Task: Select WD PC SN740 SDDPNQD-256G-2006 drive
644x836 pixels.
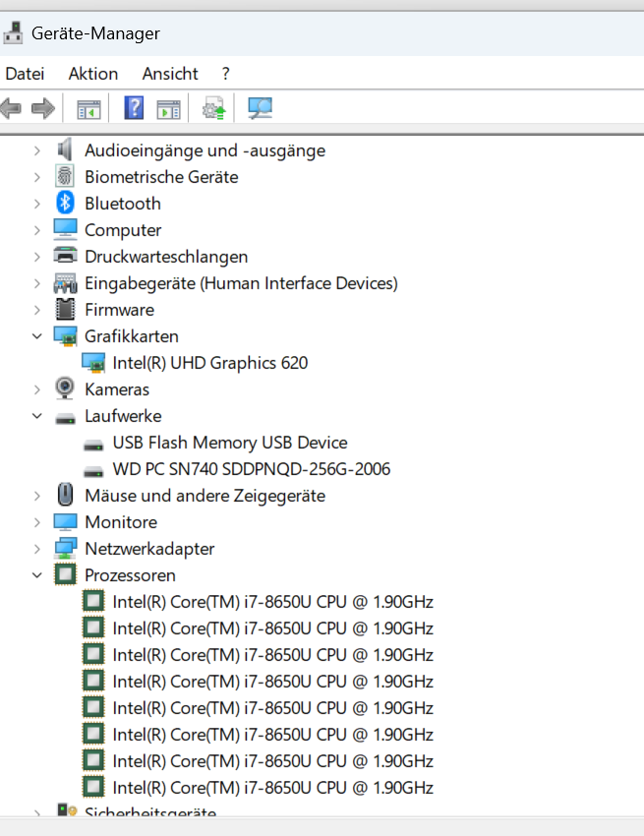Action: click(x=251, y=469)
